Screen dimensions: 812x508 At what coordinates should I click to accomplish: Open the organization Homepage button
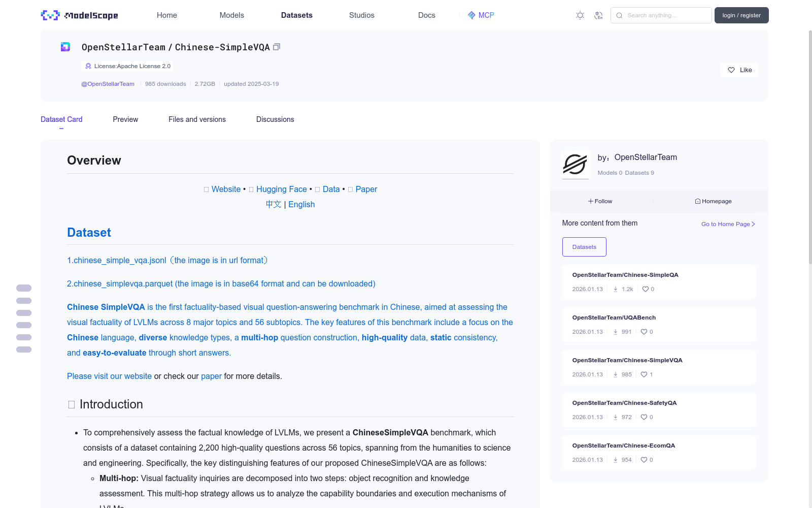pos(714,201)
